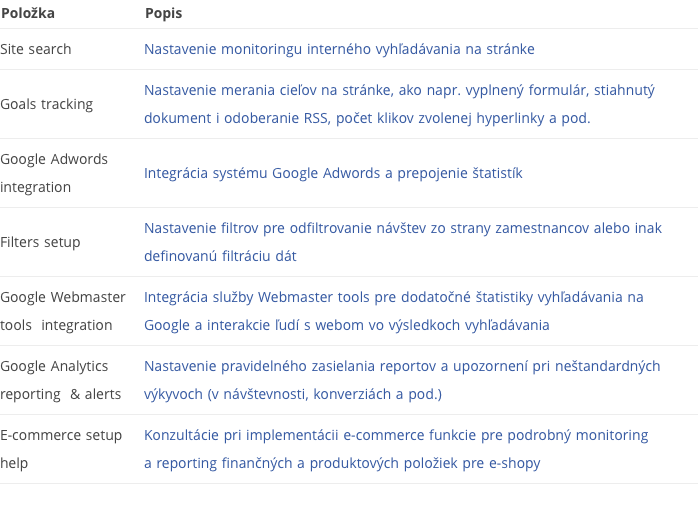Select the Google Adwords integration label
Image resolution: width=698 pixels, height=510 pixels.
(54, 173)
